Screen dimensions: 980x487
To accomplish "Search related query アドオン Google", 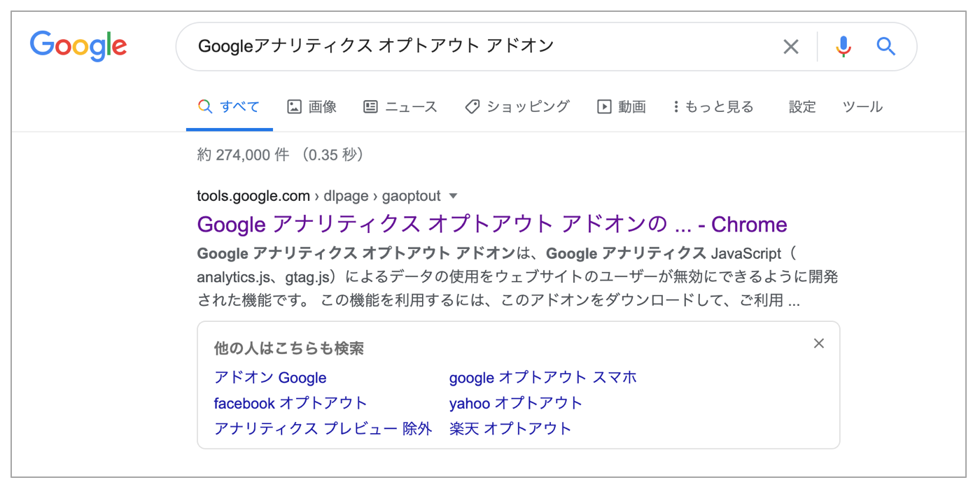I will 270,378.
